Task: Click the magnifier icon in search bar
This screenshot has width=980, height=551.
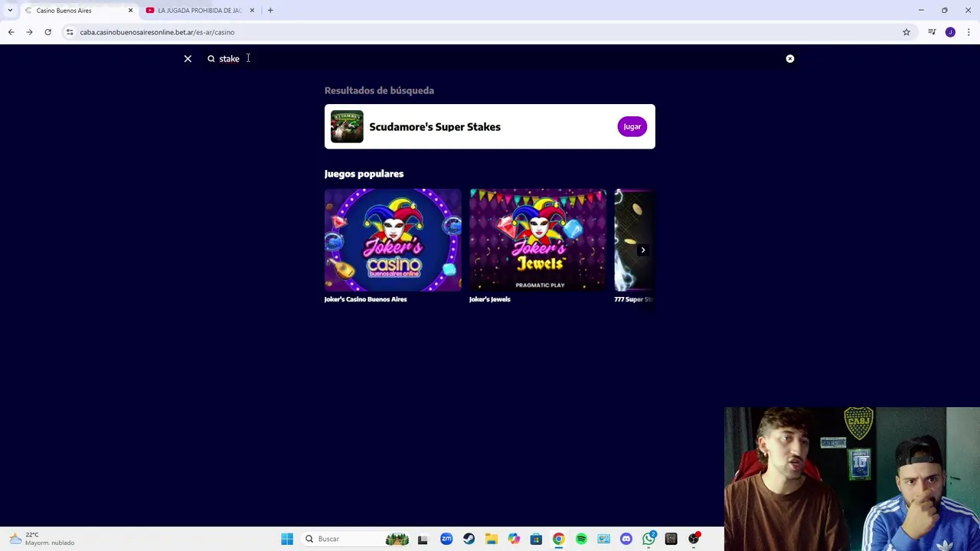Action: click(211, 59)
